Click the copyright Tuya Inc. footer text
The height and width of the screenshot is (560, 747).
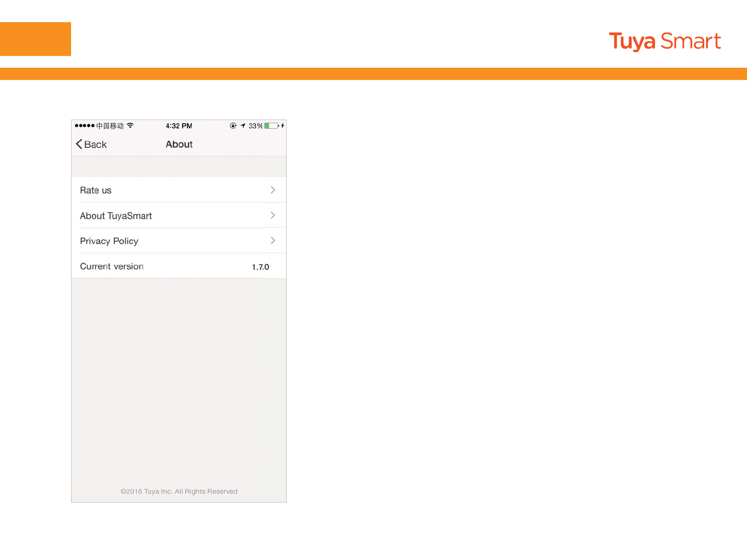179,491
